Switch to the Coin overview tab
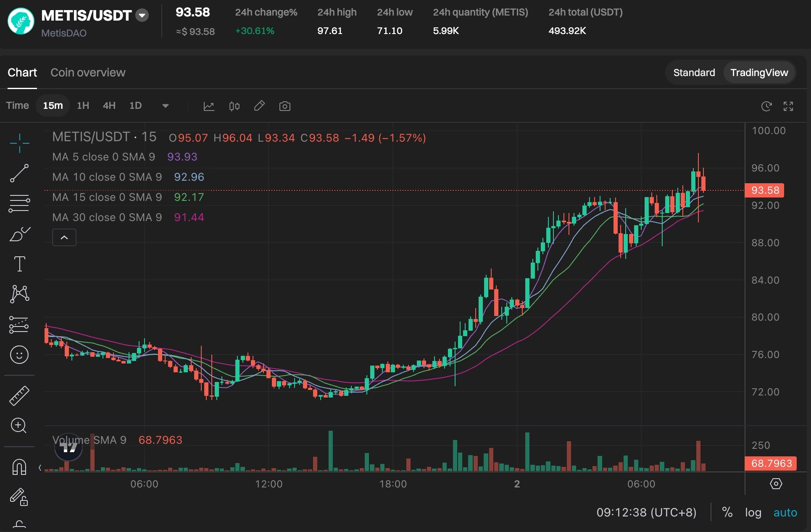Viewport: 811px width, 532px height. (x=88, y=73)
